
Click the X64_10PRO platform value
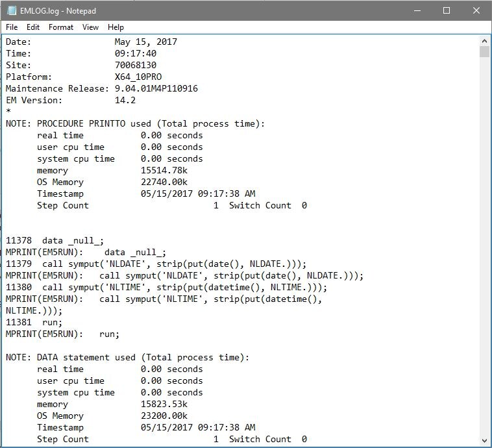click(138, 77)
